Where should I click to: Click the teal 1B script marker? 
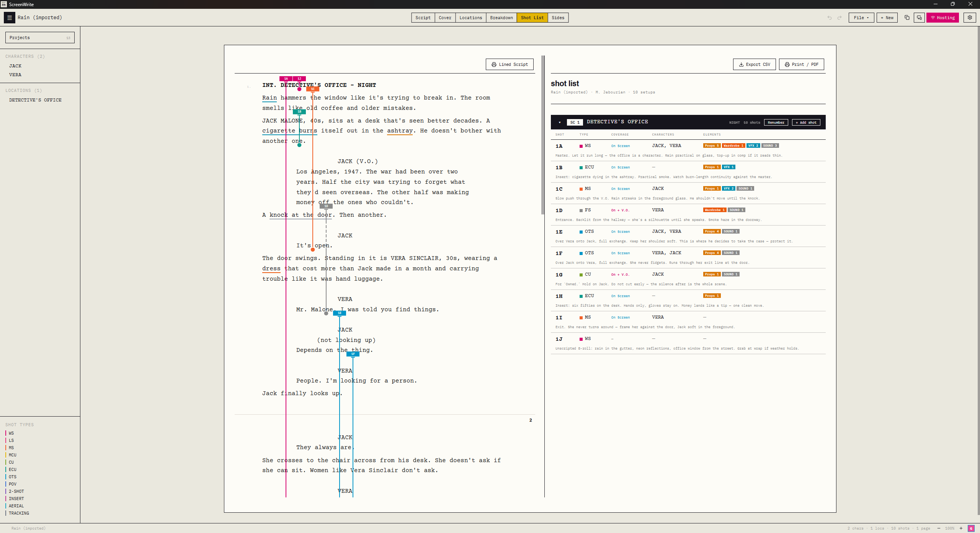299,111
